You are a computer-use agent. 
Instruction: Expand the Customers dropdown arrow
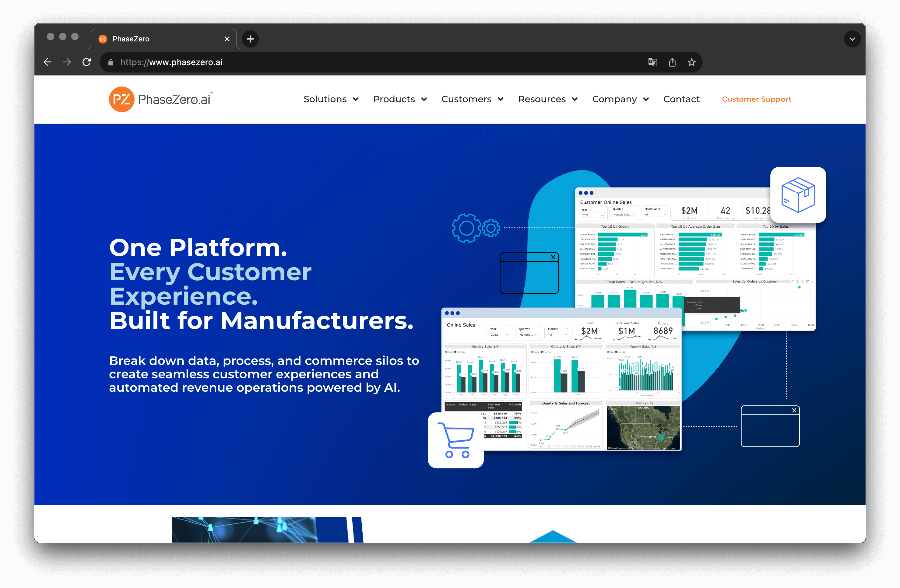[501, 100]
